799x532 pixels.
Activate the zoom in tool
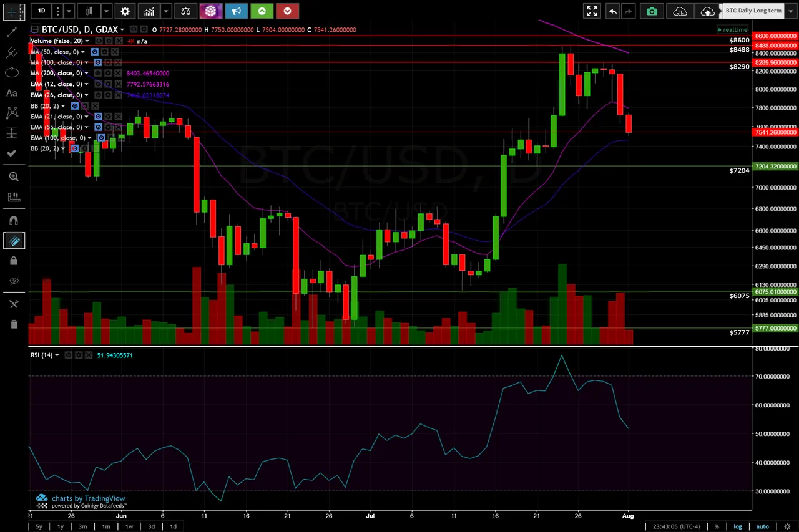[13, 177]
